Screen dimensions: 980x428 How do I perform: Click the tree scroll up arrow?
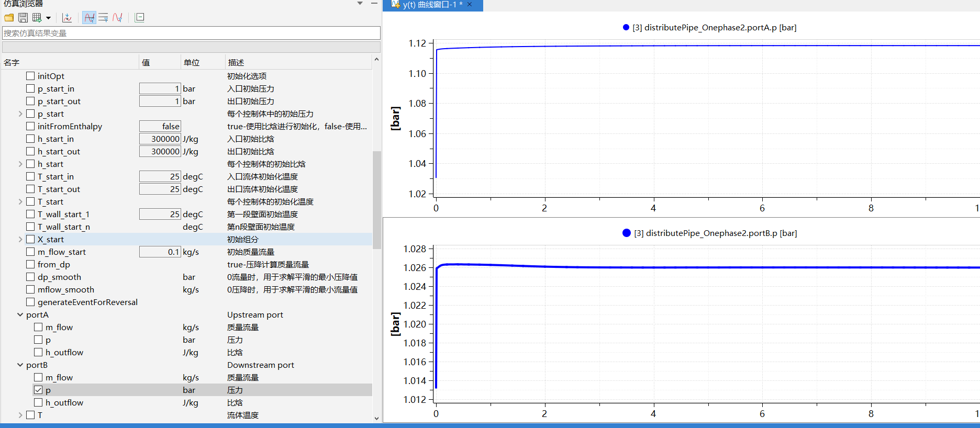pyautogui.click(x=376, y=60)
